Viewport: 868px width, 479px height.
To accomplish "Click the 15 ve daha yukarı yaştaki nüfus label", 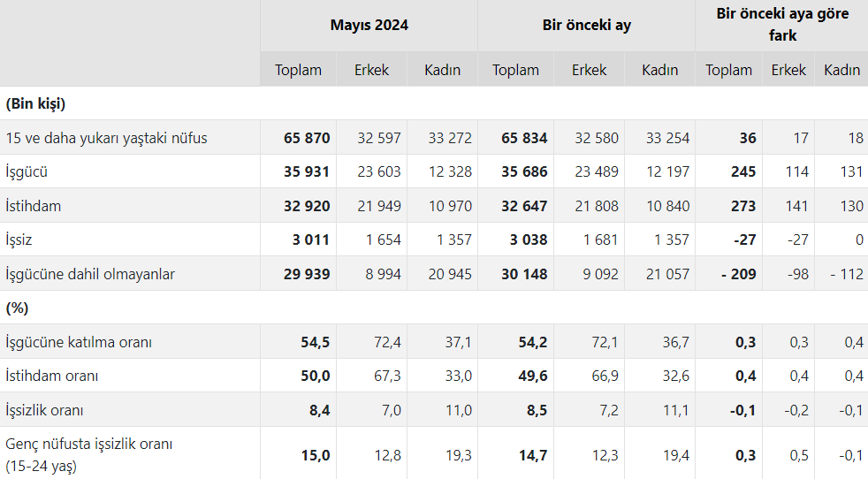I will click(106, 138).
